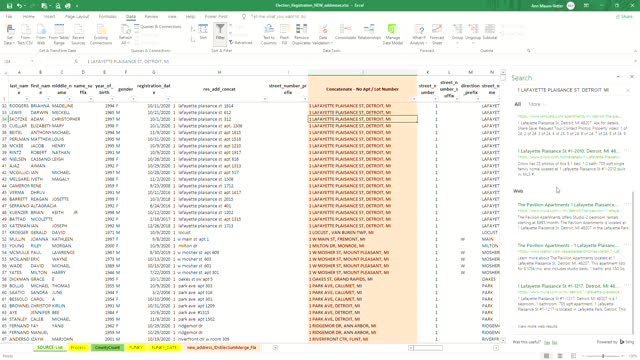Click Flash Fill
The width and height of the screenshot is (640, 360).
point(284,34)
